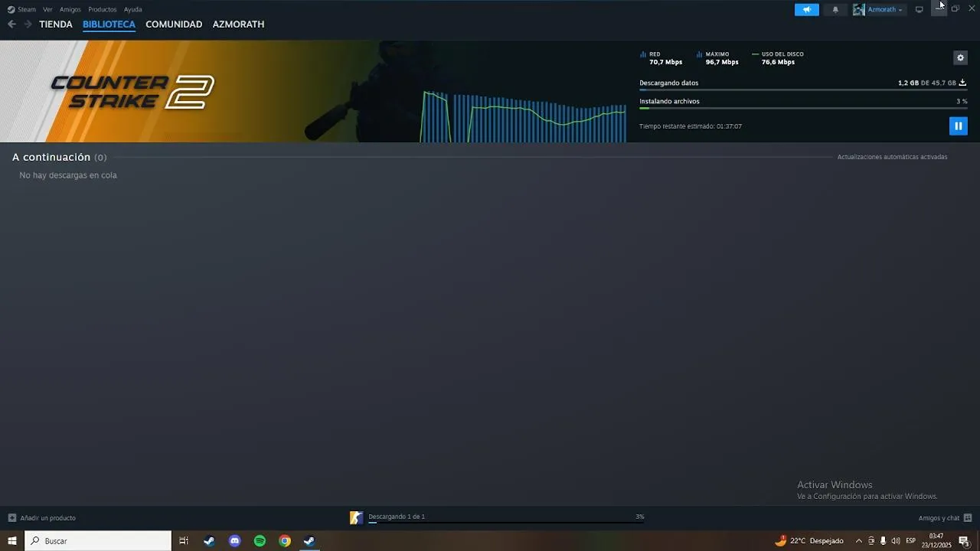Click the Descargando 1 de 1 status
Image resolution: width=980 pixels, height=551 pixels.
point(397,517)
